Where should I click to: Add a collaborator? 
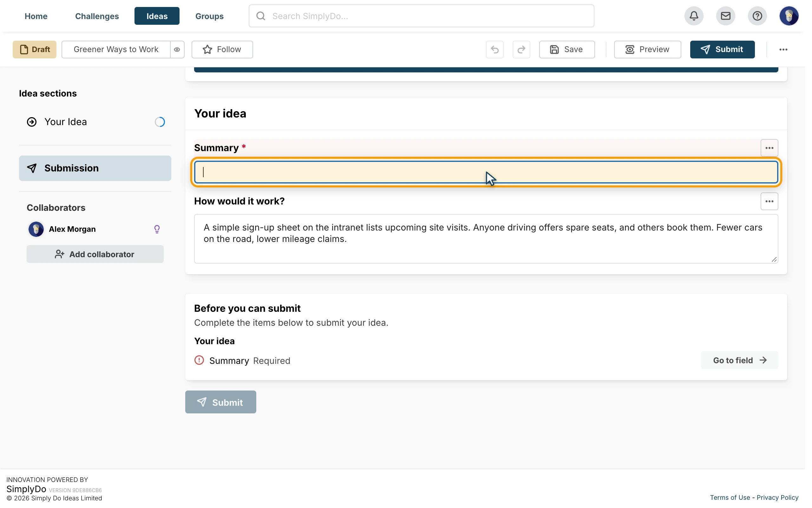(x=95, y=254)
